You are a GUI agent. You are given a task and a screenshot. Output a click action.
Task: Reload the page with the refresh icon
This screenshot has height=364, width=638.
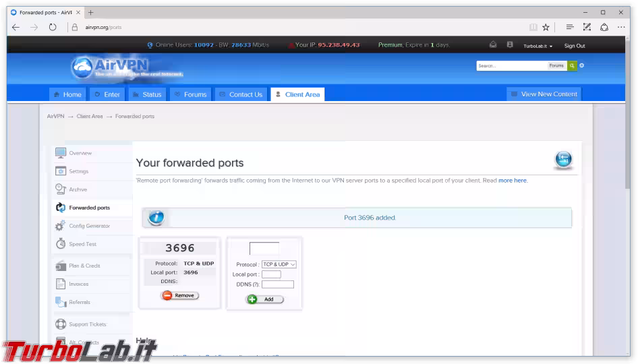click(x=53, y=27)
